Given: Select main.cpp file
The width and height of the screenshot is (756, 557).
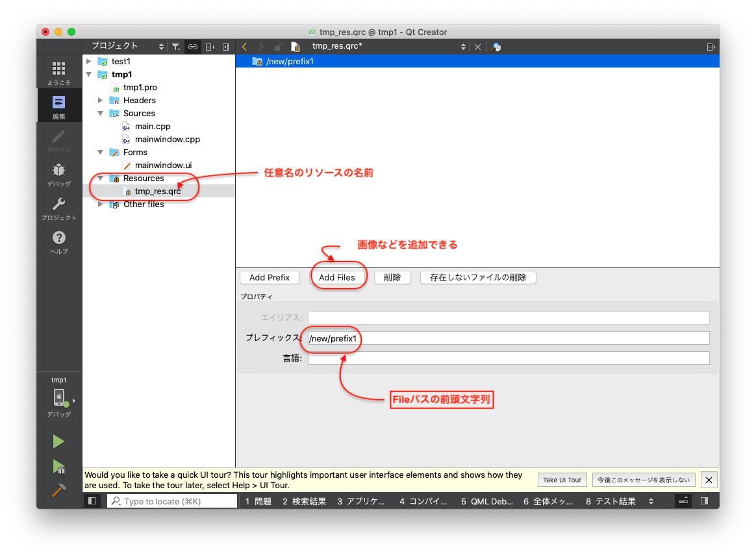Looking at the screenshot, I should pyautogui.click(x=153, y=126).
